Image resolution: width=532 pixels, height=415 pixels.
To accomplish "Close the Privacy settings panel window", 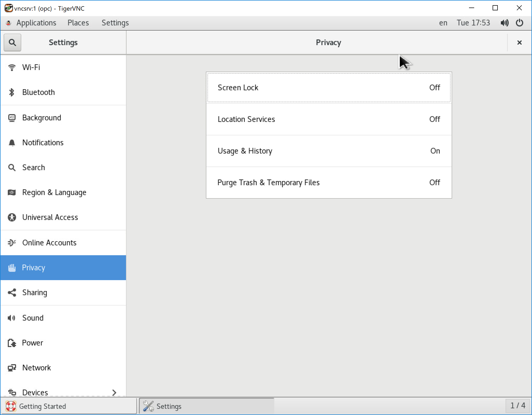I will click(x=519, y=43).
